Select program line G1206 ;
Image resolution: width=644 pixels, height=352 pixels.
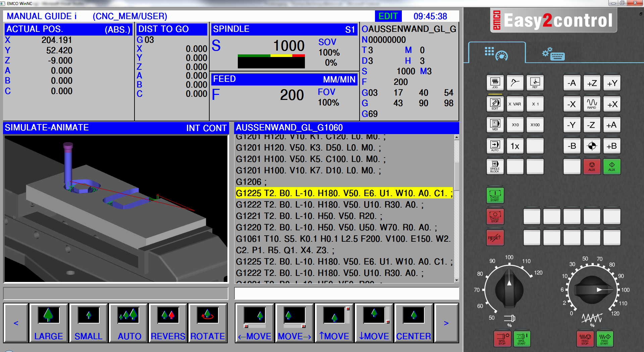(x=251, y=182)
